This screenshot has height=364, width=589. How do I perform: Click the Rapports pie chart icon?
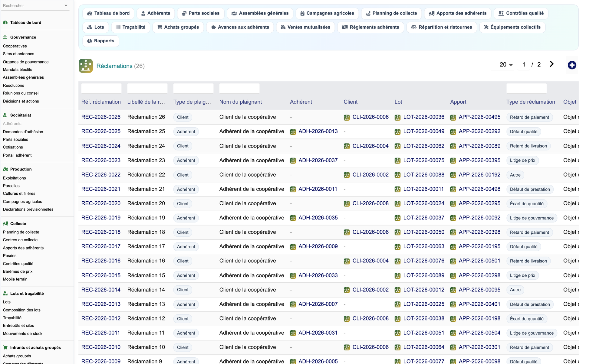[x=90, y=41]
